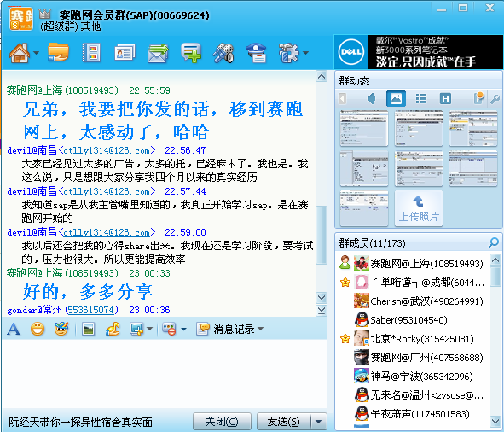Open 消息记录 message history
The width and height of the screenshot is (504, 432).
tap(226, 329)
